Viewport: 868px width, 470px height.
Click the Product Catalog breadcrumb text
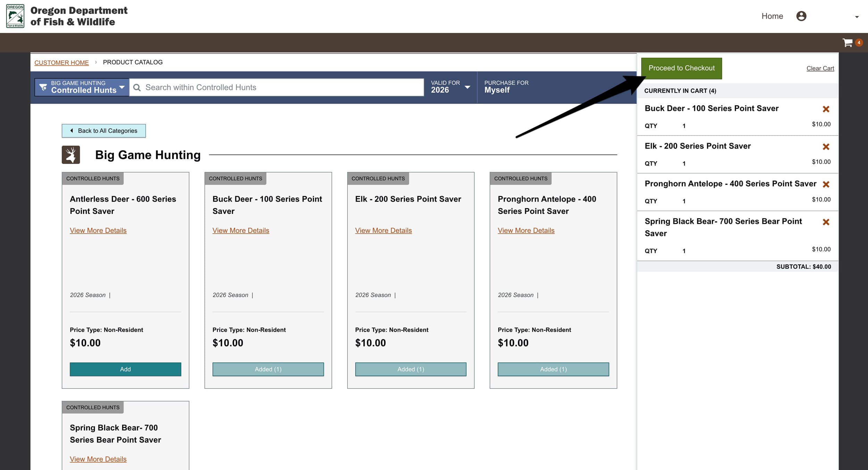[x=133, y=62]
